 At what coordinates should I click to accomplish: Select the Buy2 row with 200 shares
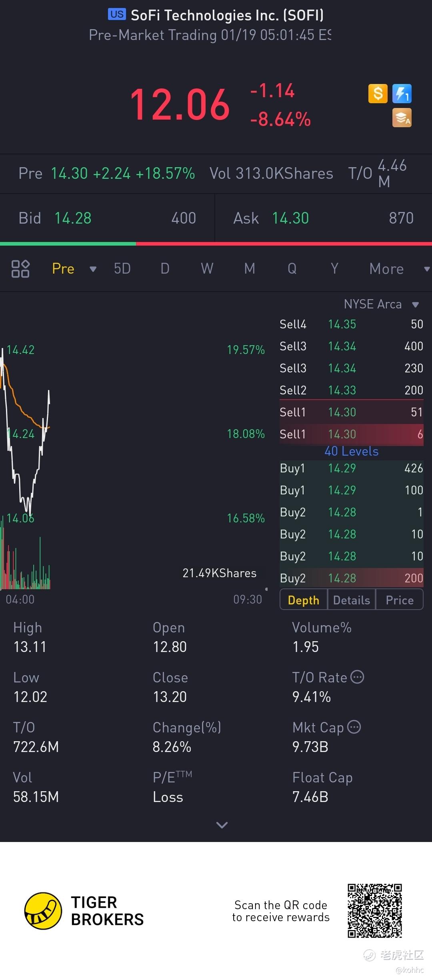352,578
